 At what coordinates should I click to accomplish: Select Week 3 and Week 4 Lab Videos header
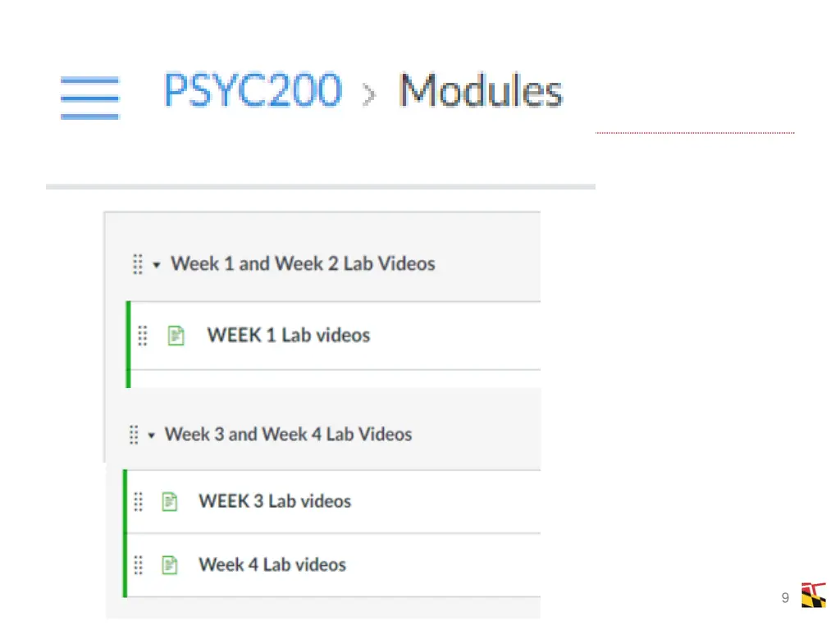click(x=288, y=434)
